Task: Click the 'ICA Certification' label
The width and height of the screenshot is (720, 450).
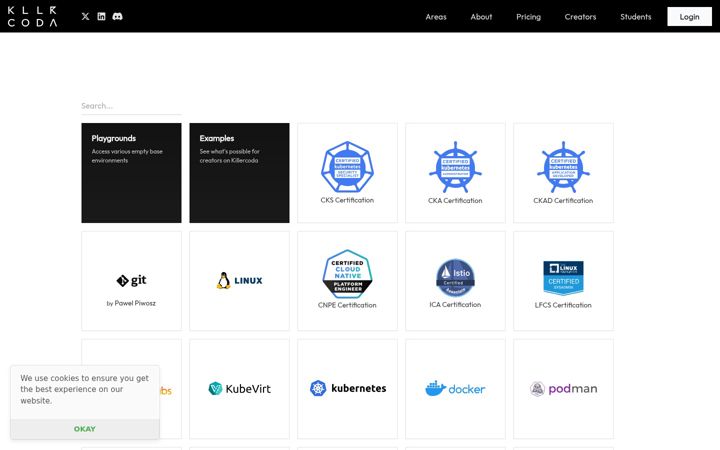Action: coord(455,304)
